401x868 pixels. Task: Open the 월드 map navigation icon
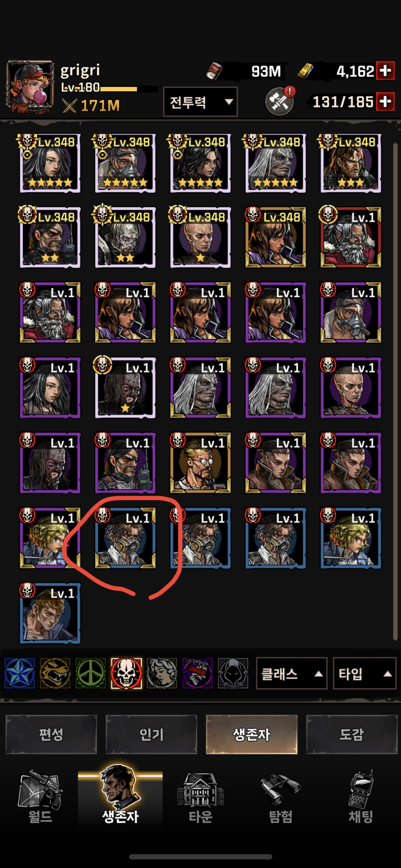coord(40,798)
